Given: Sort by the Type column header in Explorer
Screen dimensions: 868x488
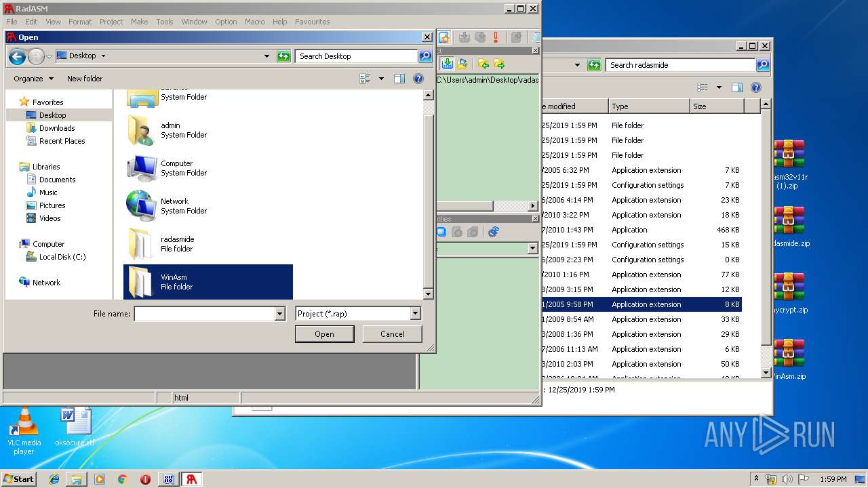Looking at the screenshot, I should [648, 106].
